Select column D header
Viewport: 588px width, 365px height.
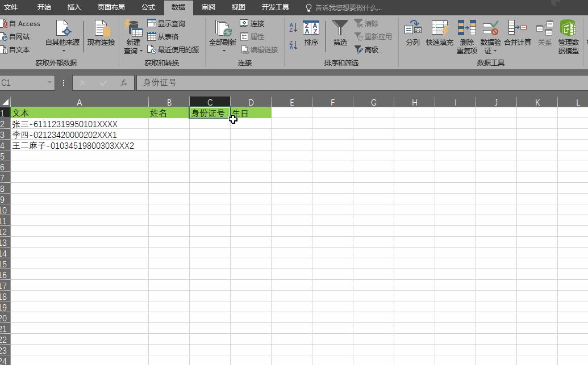251,102
